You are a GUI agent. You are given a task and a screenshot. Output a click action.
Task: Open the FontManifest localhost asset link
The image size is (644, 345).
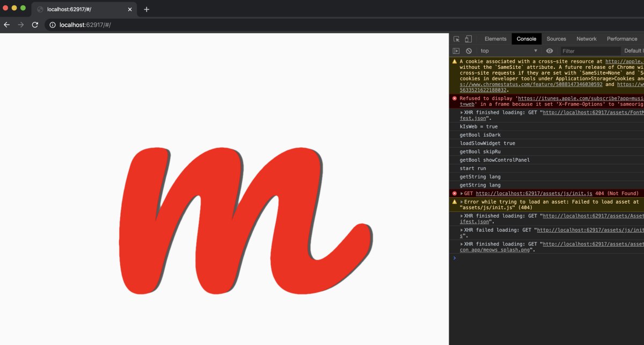click(593, 112)
